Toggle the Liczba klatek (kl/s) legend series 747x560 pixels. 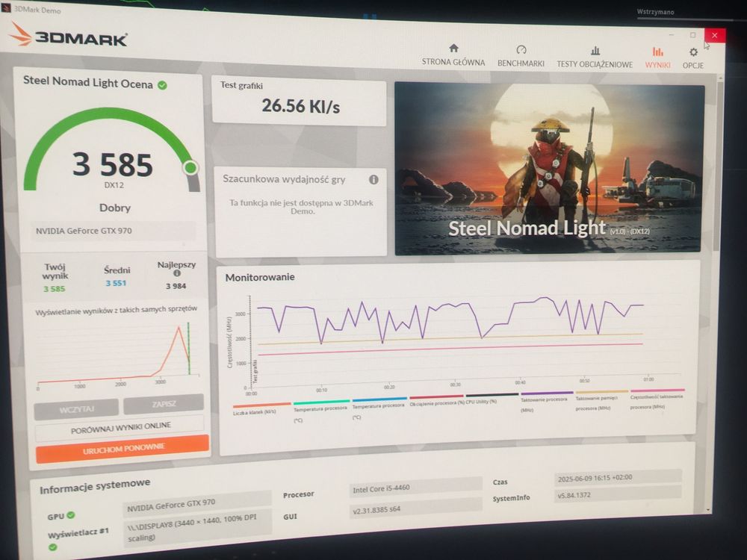[x=261, y=408]
